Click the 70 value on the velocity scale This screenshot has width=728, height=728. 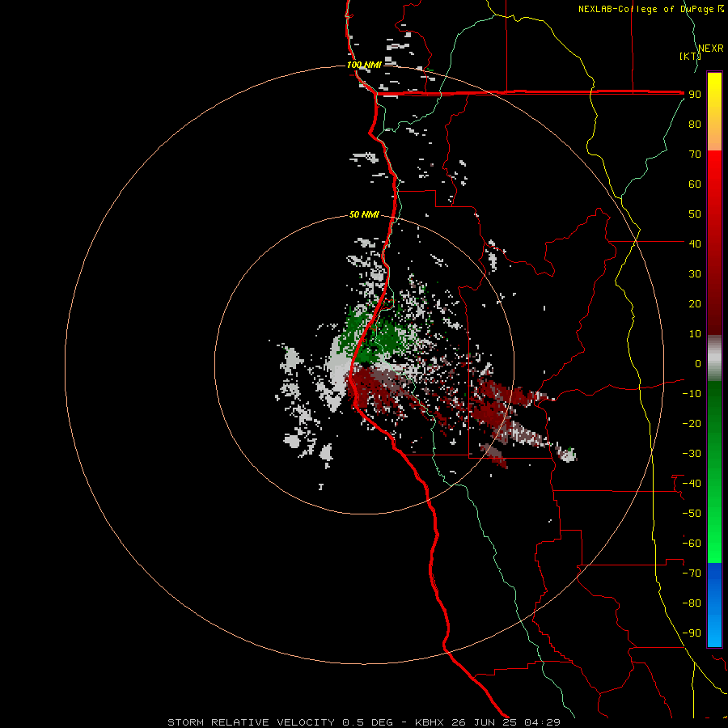coord(695,154)
